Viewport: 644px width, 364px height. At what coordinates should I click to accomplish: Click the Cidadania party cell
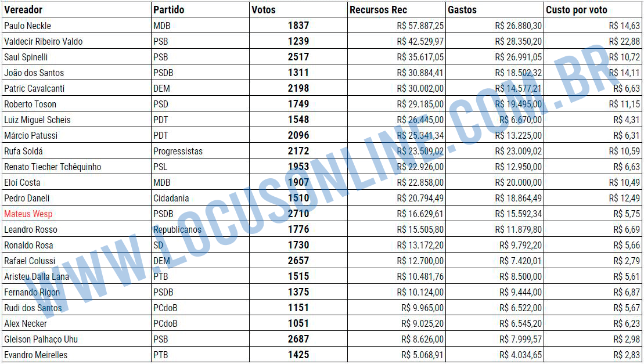click(x=200, y=198)
